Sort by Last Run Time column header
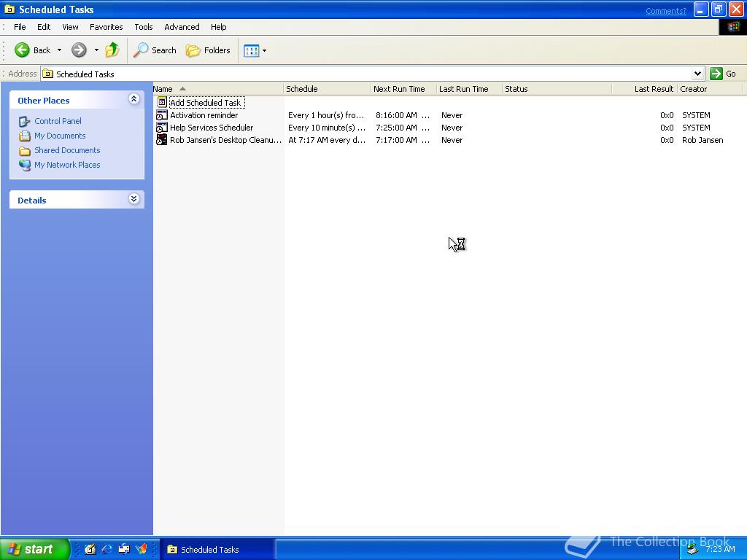747x560 pixels. tap(469, 89)
